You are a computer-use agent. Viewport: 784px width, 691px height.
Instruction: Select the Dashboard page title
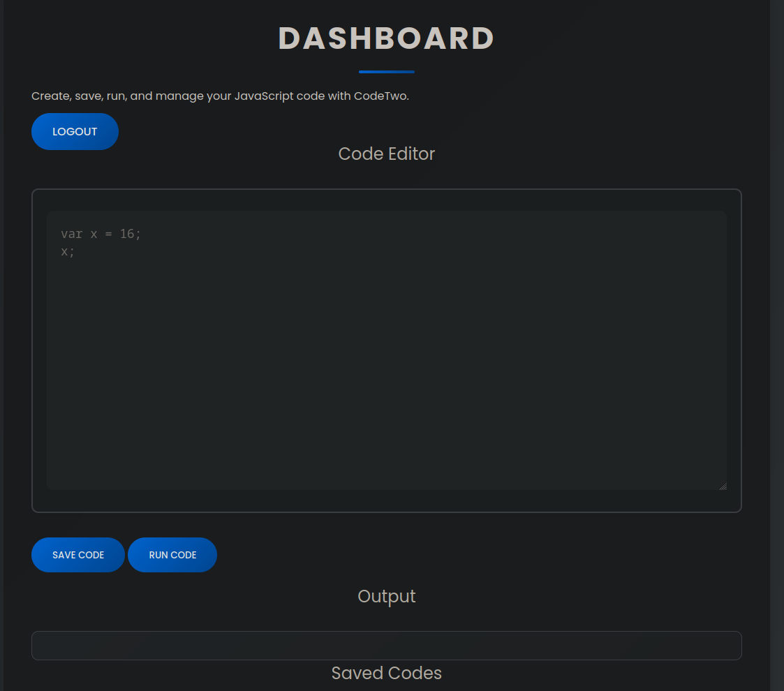[386, 38]
